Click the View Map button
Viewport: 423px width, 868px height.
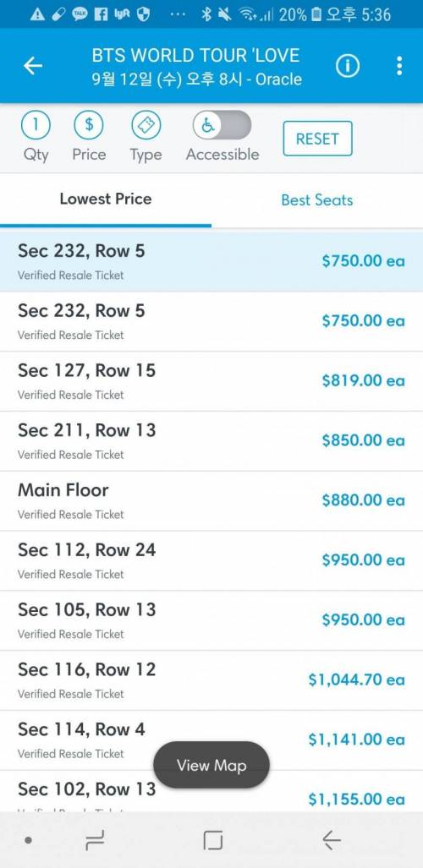point(211,765)
